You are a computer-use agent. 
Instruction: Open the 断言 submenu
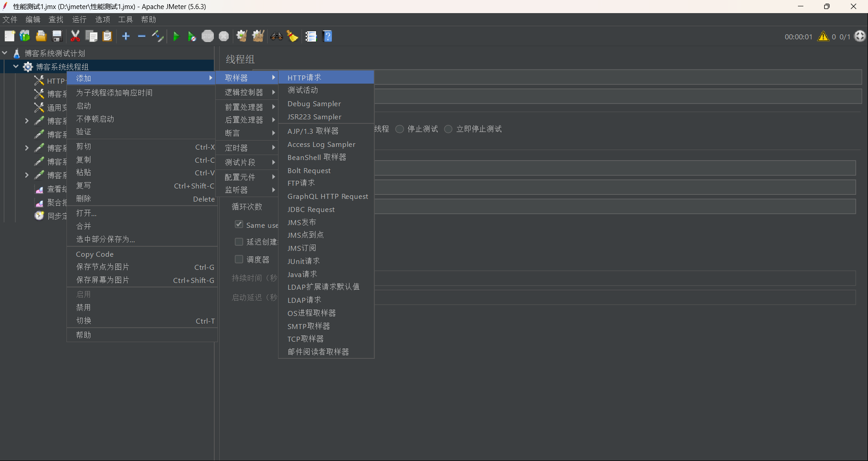point(247,133)
